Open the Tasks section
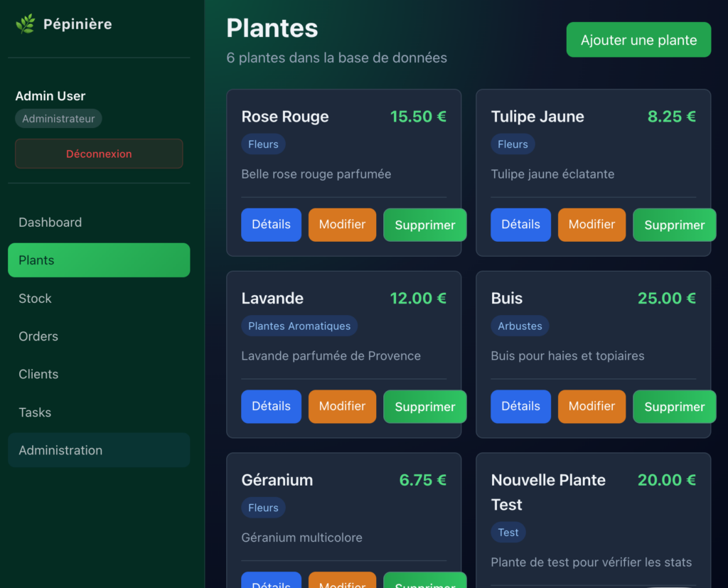 tap(99, 412)
